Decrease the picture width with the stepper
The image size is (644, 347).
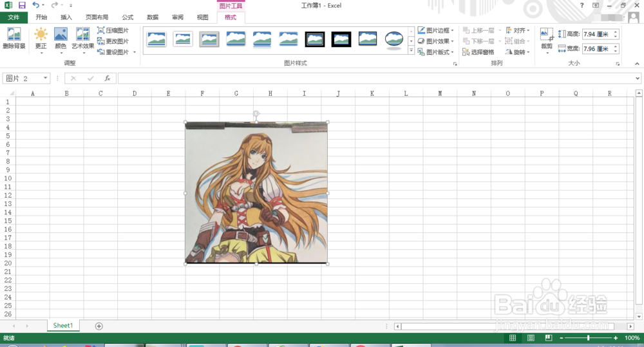[x=616, y=52]
